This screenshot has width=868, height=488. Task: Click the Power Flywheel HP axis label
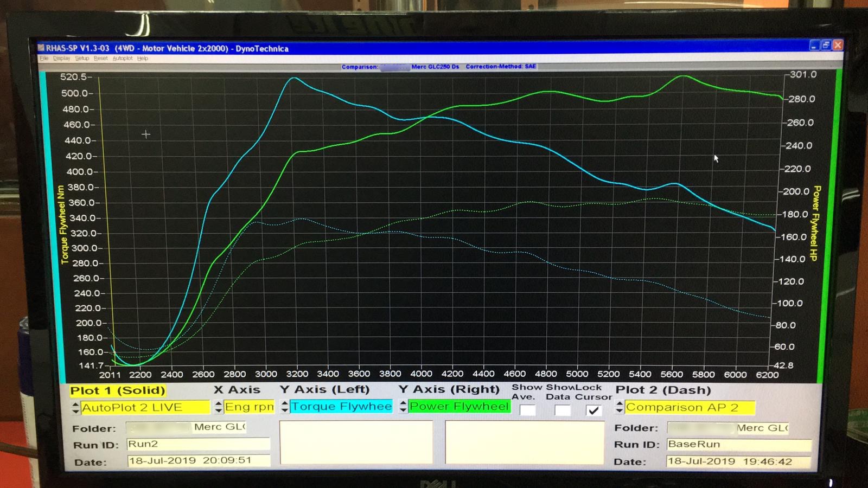point(815,223)
